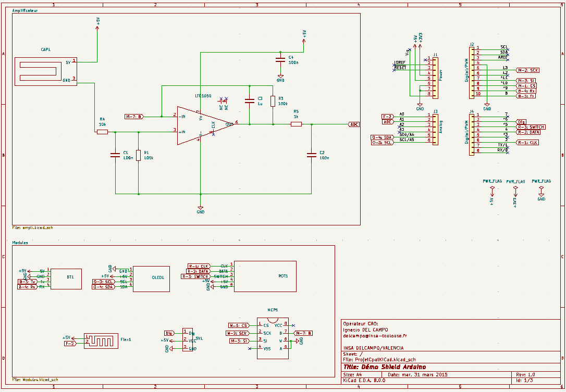Select GND symbol below J2 connector

(x=487, y=106)
